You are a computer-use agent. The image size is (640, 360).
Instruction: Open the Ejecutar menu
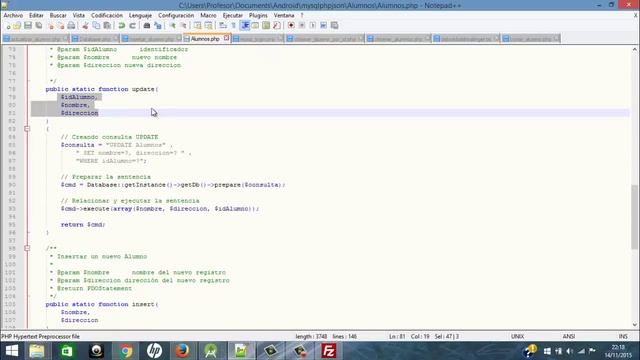click(233, 15)
